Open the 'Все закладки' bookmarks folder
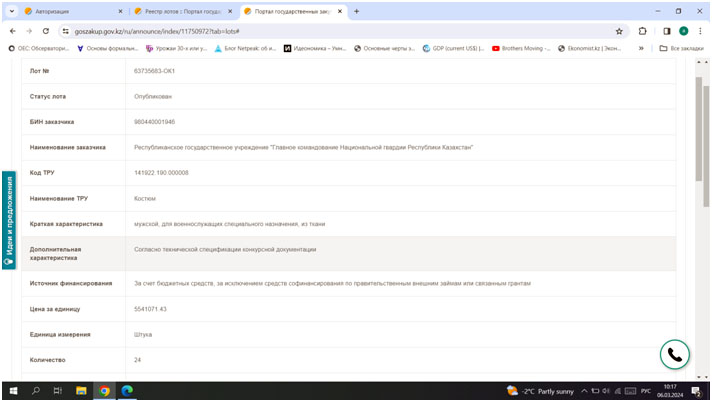712x402 pixels. point(686,48)
